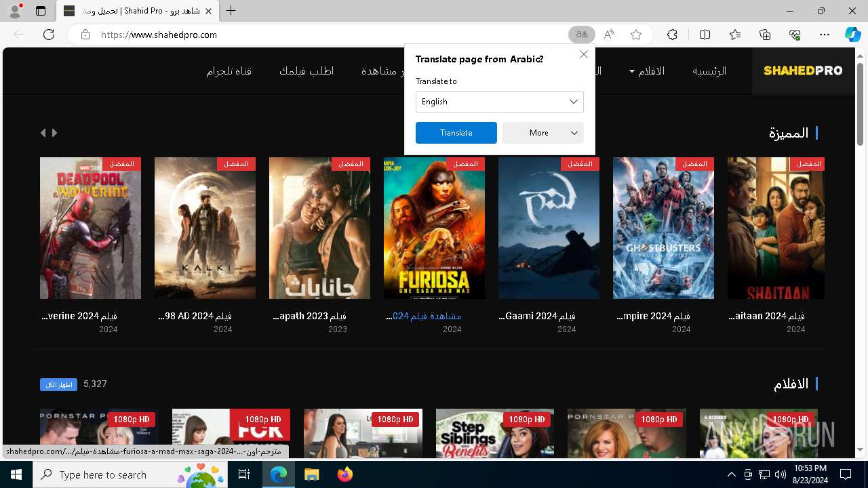Show hidden system tray icons
868x488 pixels.
tap(731, 474)
